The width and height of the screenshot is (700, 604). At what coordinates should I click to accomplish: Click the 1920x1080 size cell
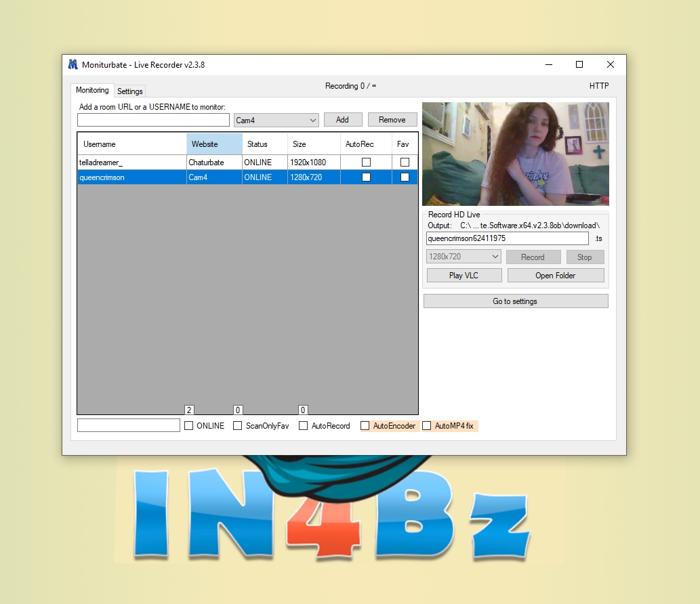pyautogui.click(x=314, y=163)
